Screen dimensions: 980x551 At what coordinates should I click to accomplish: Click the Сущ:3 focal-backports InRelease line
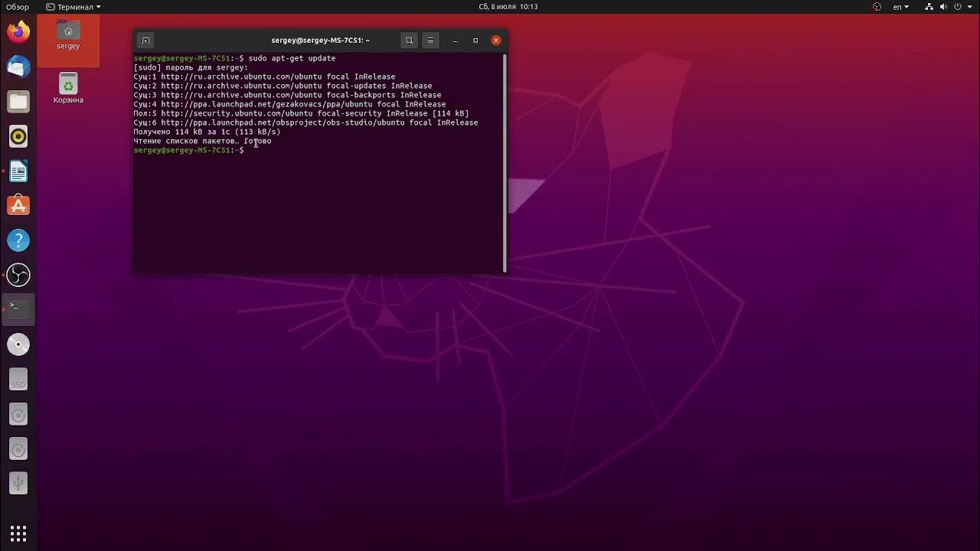(287, 95)
